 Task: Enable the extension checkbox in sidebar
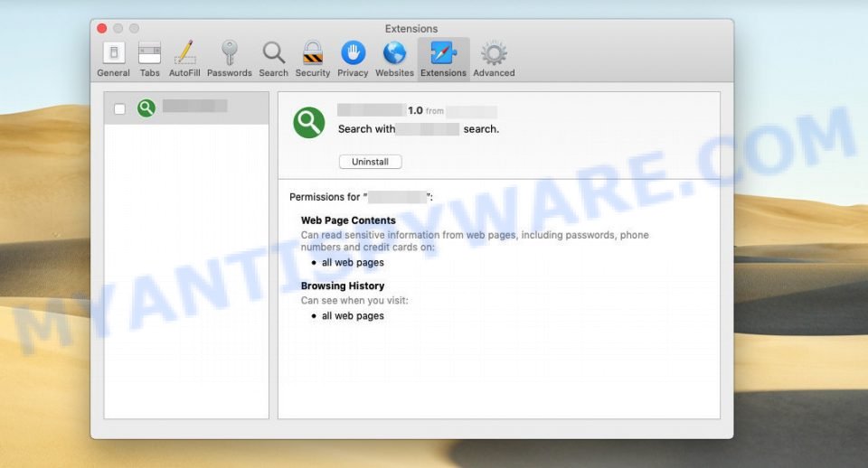click(119, 109)
